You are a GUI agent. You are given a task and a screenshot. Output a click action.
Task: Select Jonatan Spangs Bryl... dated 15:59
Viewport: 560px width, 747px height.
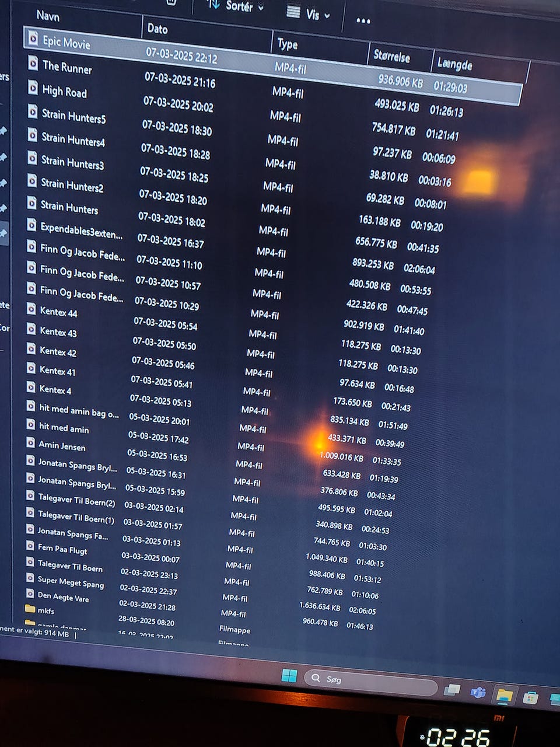tap(76, 483)
